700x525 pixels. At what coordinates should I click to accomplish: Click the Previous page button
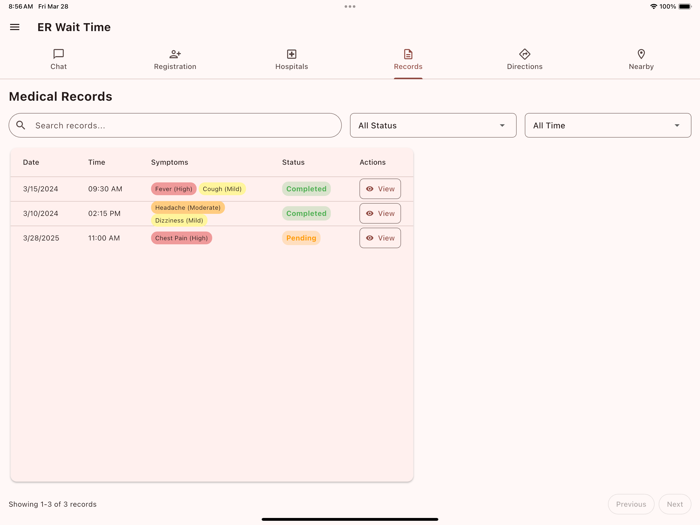(631, 504)
